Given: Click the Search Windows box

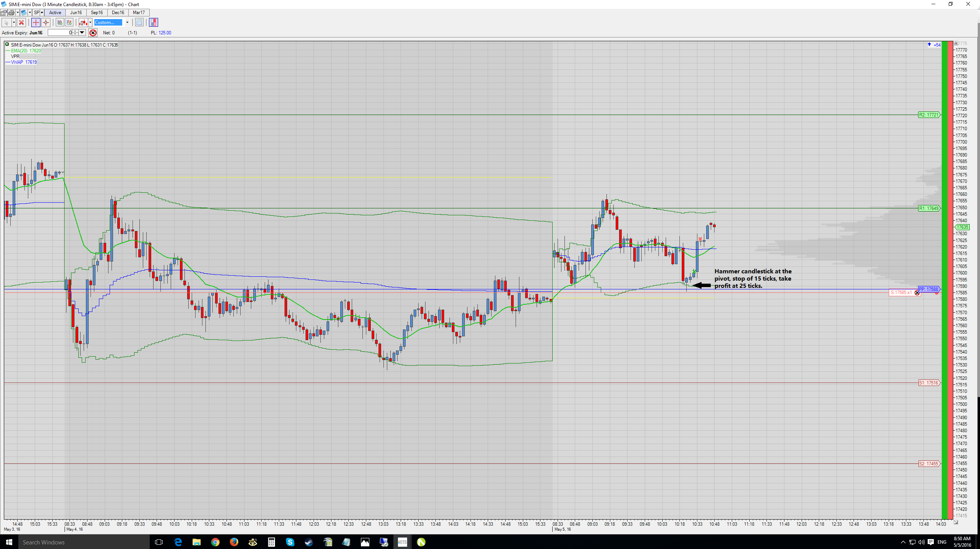Looking at the screenshot, I should coord(84,542).
